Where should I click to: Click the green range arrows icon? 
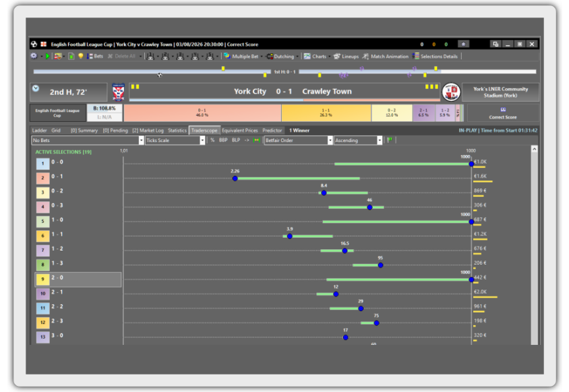pos(257,140)
